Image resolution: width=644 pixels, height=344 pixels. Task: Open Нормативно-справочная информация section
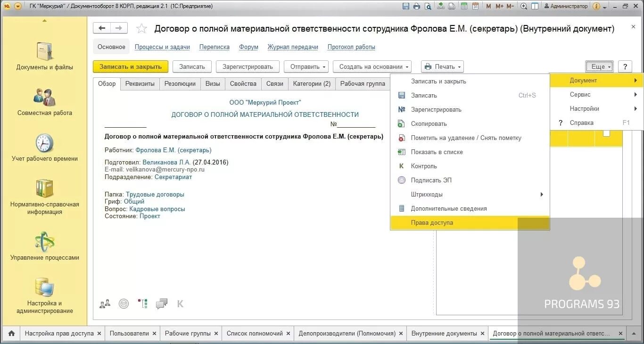tap(45, 197)
